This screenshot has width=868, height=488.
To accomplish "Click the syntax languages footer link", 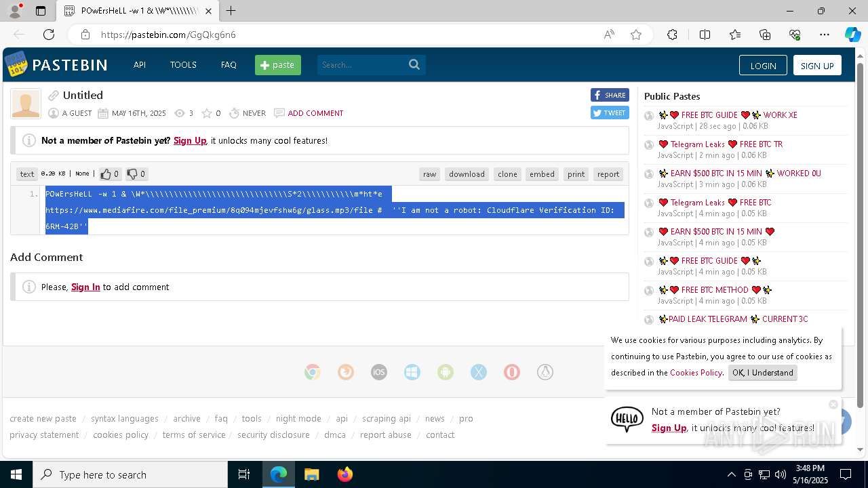I will 125,418.
